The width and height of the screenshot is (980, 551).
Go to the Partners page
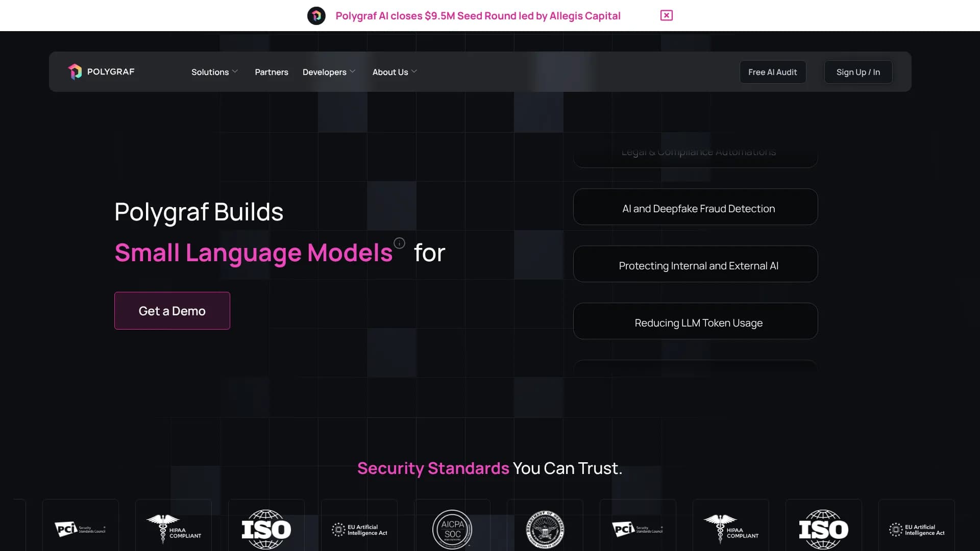(272, 72)
